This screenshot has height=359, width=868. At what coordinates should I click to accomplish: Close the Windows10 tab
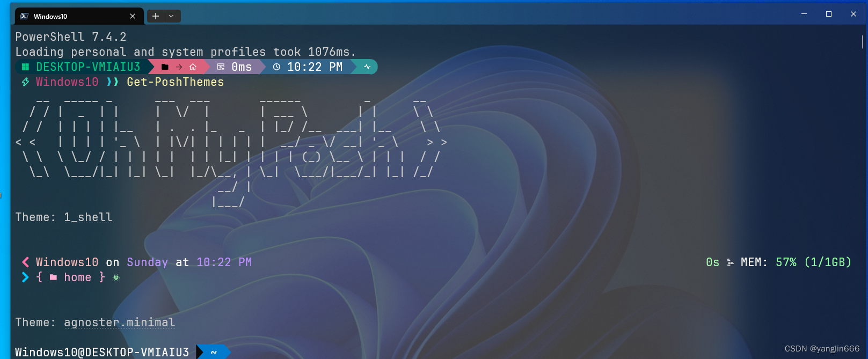click(x=133, y=16)
